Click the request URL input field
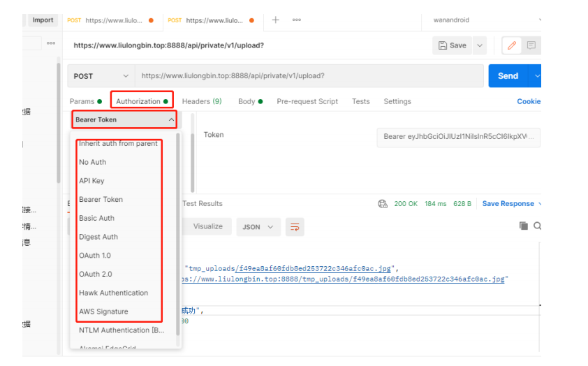The height and width of the screenshot is (366, 588). [x=309, y=75]
